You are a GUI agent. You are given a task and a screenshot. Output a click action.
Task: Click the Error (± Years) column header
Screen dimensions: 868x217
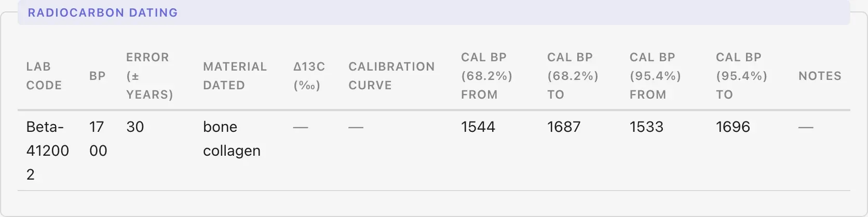(x=150, y=76)
